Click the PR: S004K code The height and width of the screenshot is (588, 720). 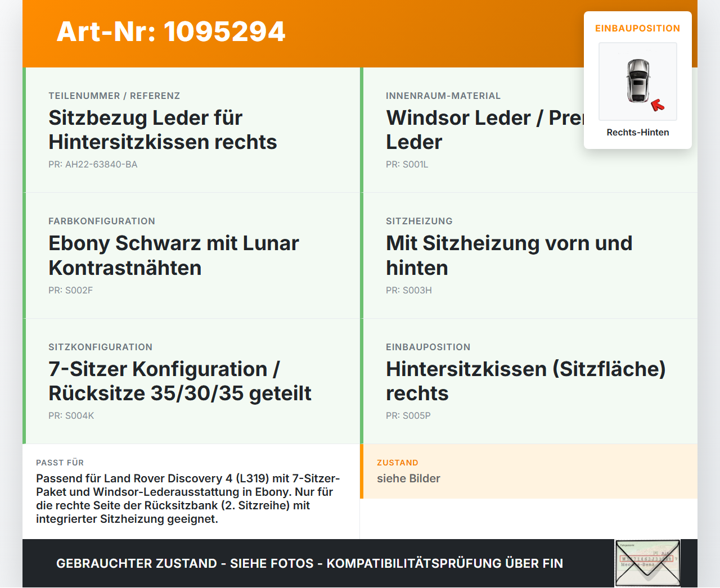[71, 415]
